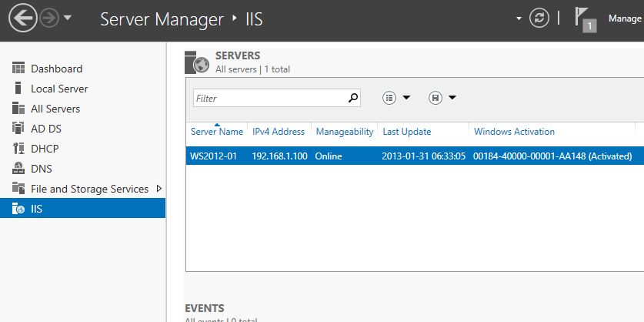
Task: Open the Notifications flag icon
Action: pyautogui.click(x=585, y=19)
